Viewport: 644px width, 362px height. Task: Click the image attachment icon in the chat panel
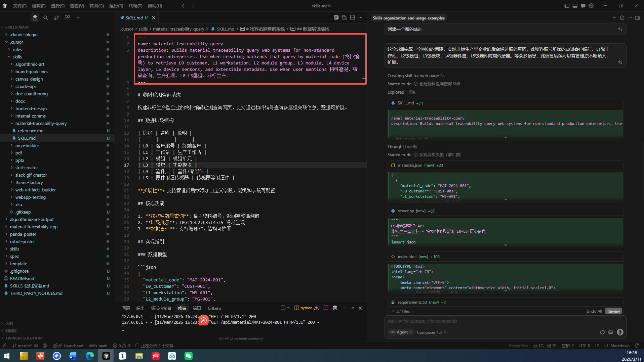click(611, 332)
